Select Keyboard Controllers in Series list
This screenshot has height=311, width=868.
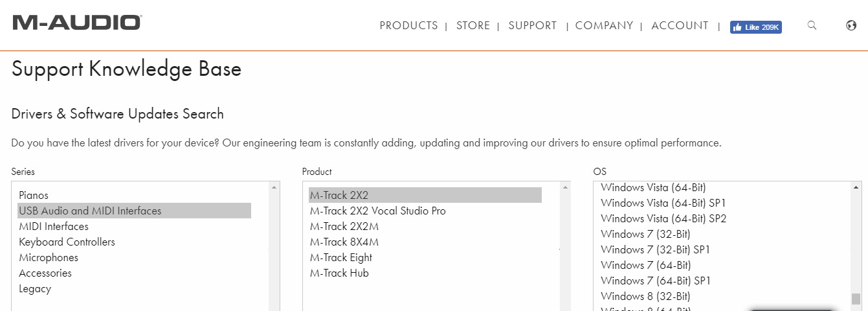67,242
